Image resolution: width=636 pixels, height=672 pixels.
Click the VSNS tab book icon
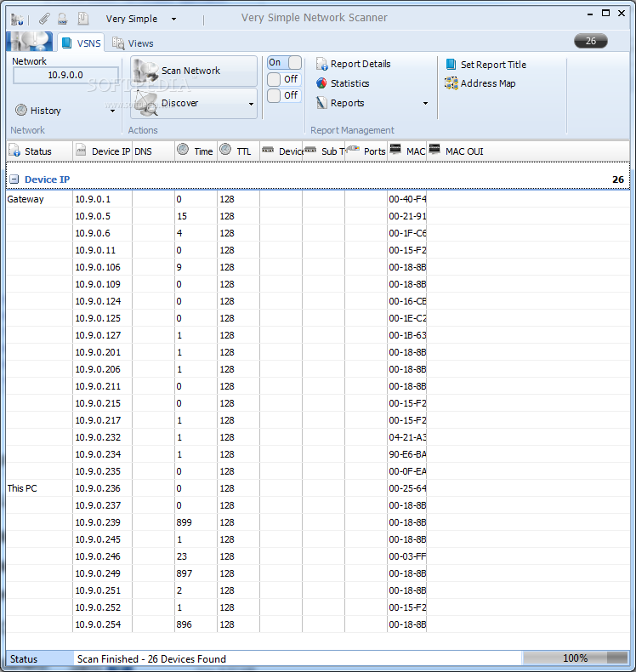pos(67,43)
